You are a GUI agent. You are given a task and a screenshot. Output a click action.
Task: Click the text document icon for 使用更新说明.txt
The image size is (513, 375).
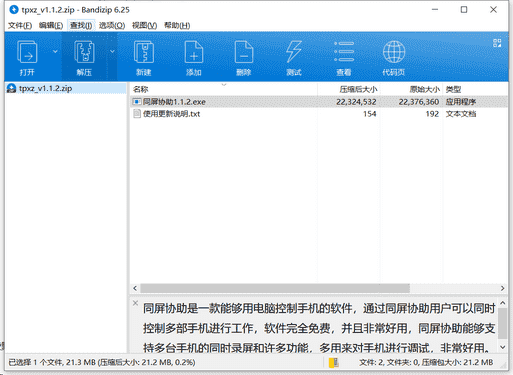click(137, 114)
